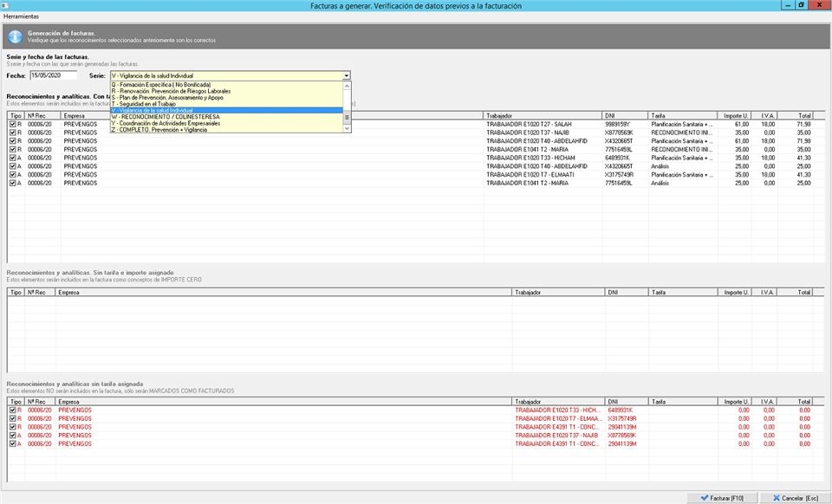Click the Fecha date input field
This screenshot has height=504, width=832.
(52, 76)
